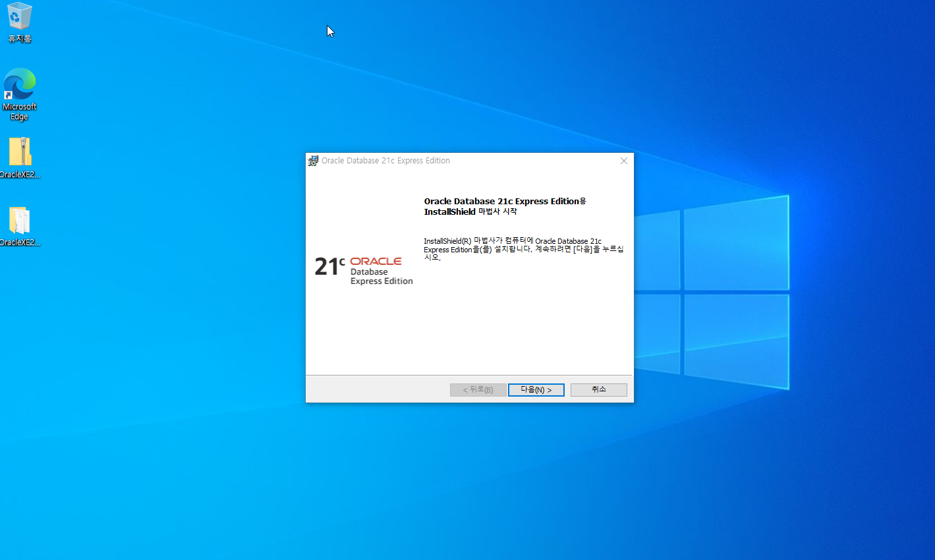Viewport: 935px width, 560px height.
Task: Click the 취소 cancel button
Action: (x=598, y=390)
